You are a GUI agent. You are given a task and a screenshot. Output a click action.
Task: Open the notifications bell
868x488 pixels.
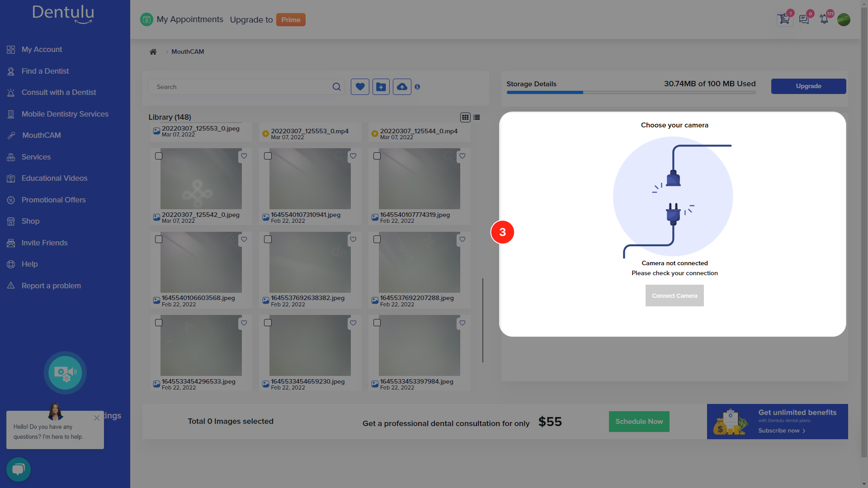(x=824, y=19)
